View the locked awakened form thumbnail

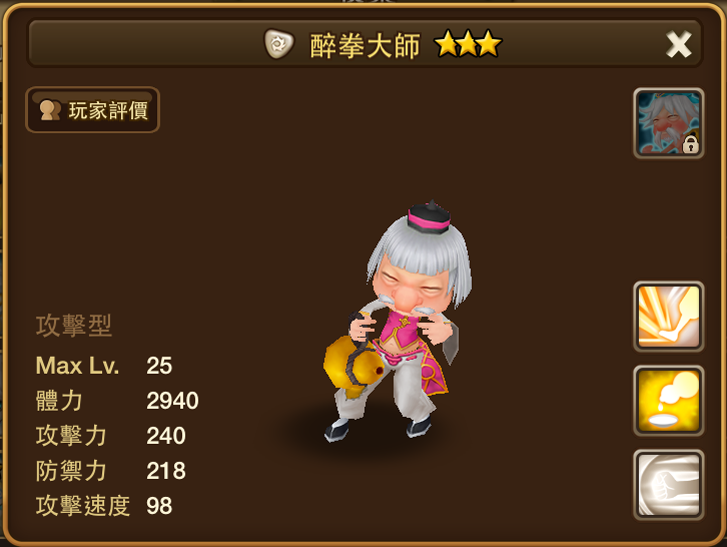(x=669, y=123)
